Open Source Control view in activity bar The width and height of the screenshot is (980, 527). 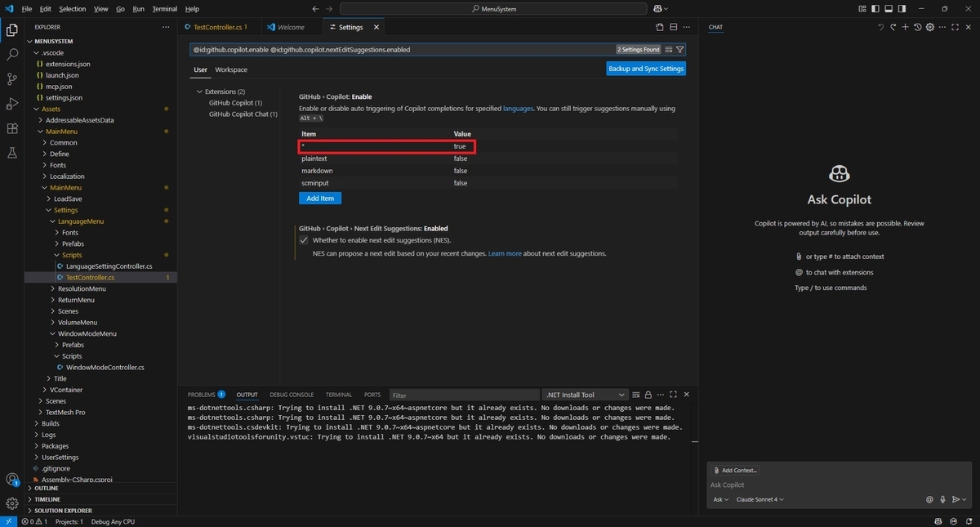coord(12,79)
